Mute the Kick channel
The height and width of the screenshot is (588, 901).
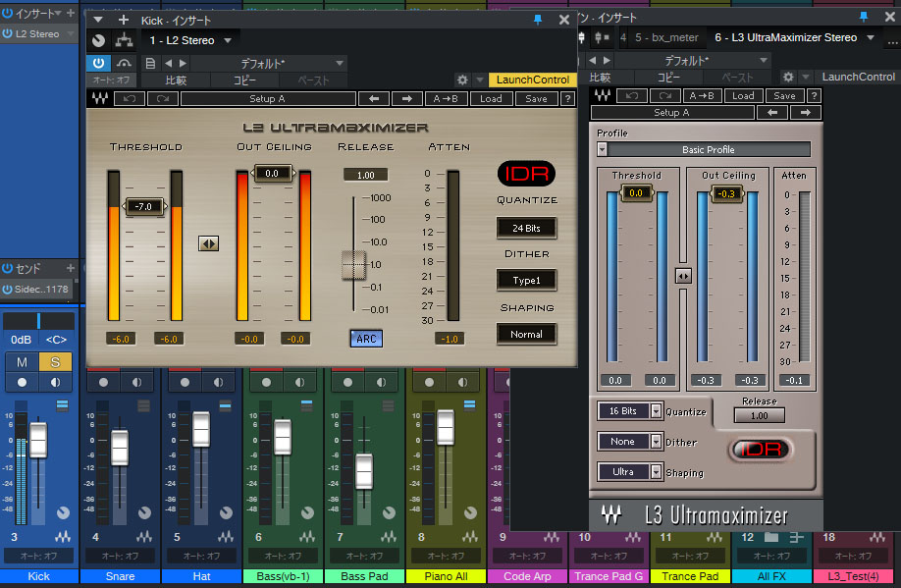coord(22,362)
